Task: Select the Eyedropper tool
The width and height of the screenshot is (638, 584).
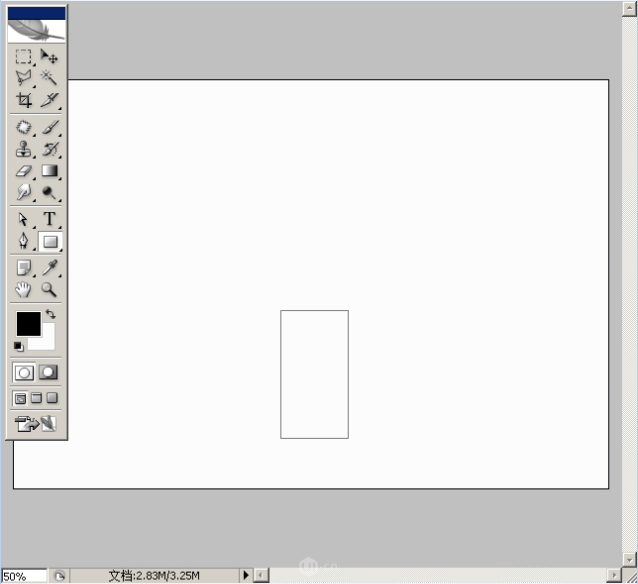Action: tap(49, 268)
